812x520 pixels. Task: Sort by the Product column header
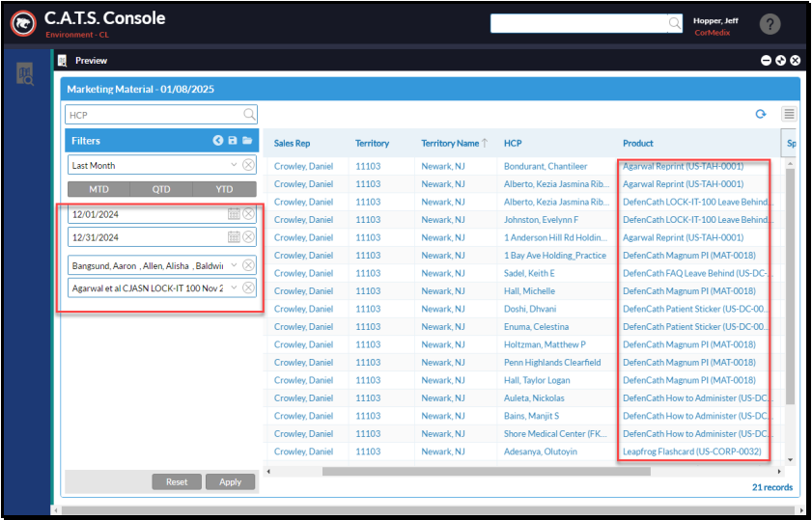tap(638, 144)
